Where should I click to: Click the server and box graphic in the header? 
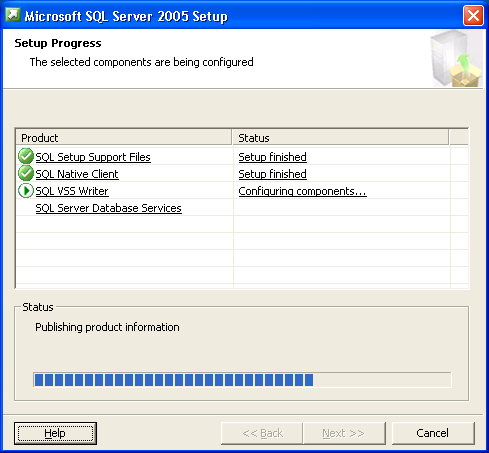pyautogui.click(x=456, y=59)
